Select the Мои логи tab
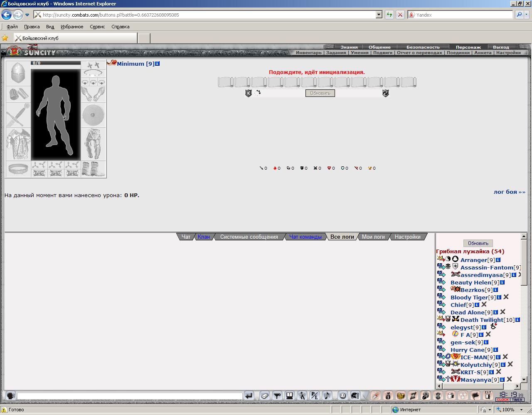This screenshot has width=532, height=415. click(373, 237)
